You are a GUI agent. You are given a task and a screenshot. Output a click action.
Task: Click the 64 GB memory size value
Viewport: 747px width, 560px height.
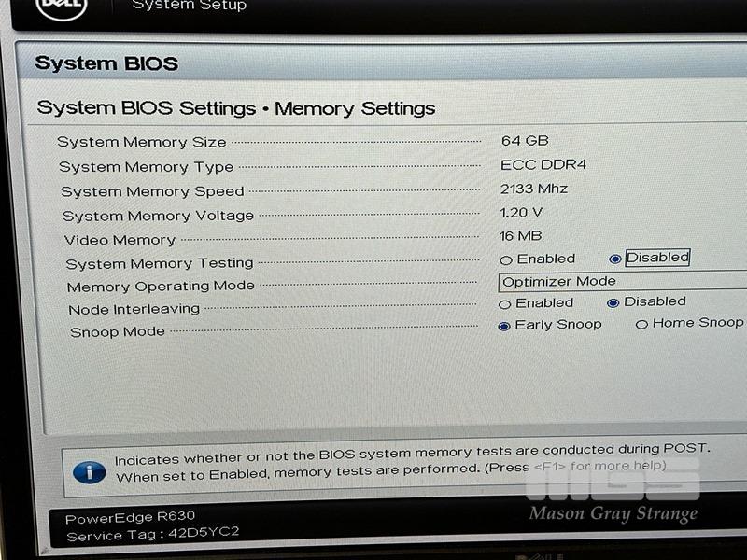point(525,141)
